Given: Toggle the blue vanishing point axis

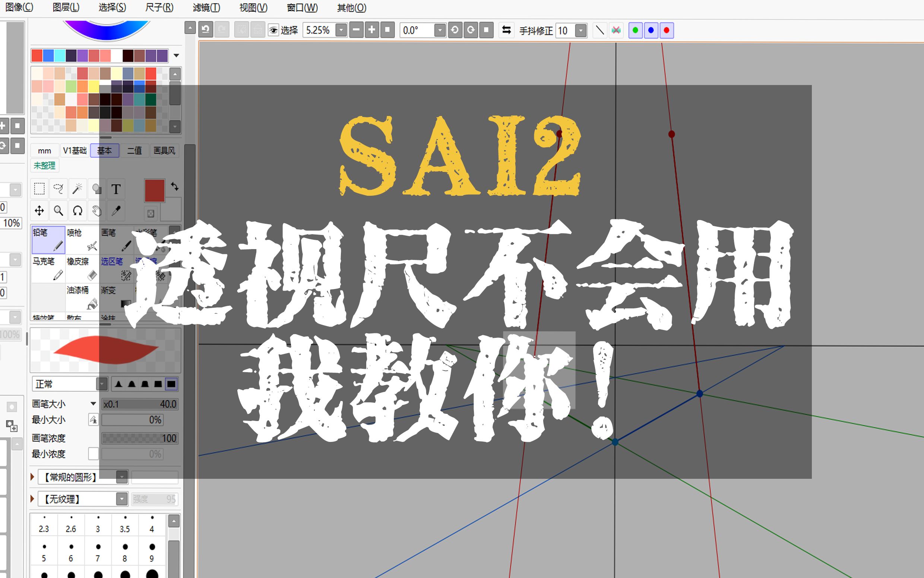Looking at the screenshot, I should [x=651, y=30].
